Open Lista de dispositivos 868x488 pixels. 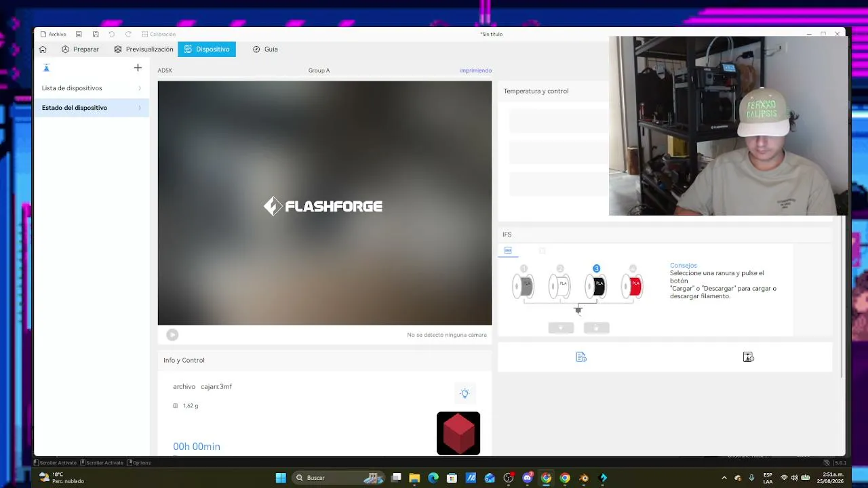click(92, 88)
